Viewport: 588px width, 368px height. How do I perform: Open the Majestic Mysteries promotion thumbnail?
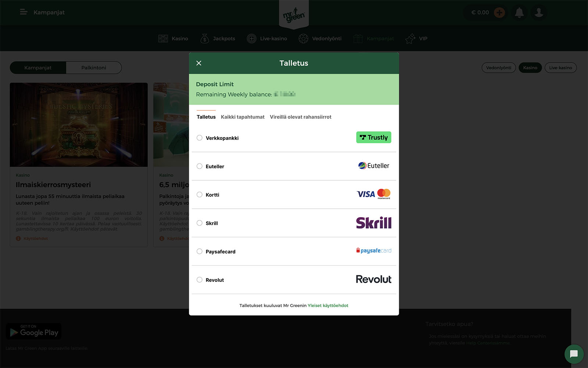click(79, 125)
